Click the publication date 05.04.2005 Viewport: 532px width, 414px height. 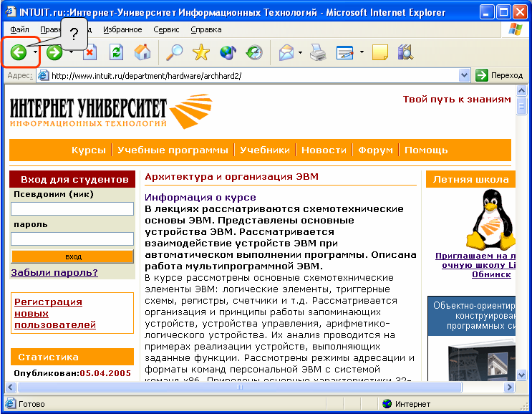(x=105, y=373)
